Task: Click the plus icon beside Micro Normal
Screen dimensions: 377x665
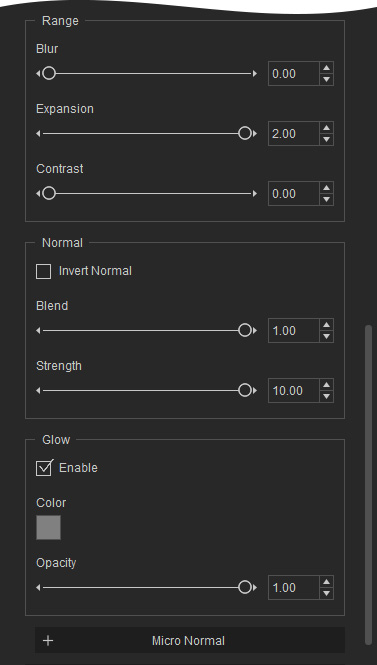Action: (48, 640)
